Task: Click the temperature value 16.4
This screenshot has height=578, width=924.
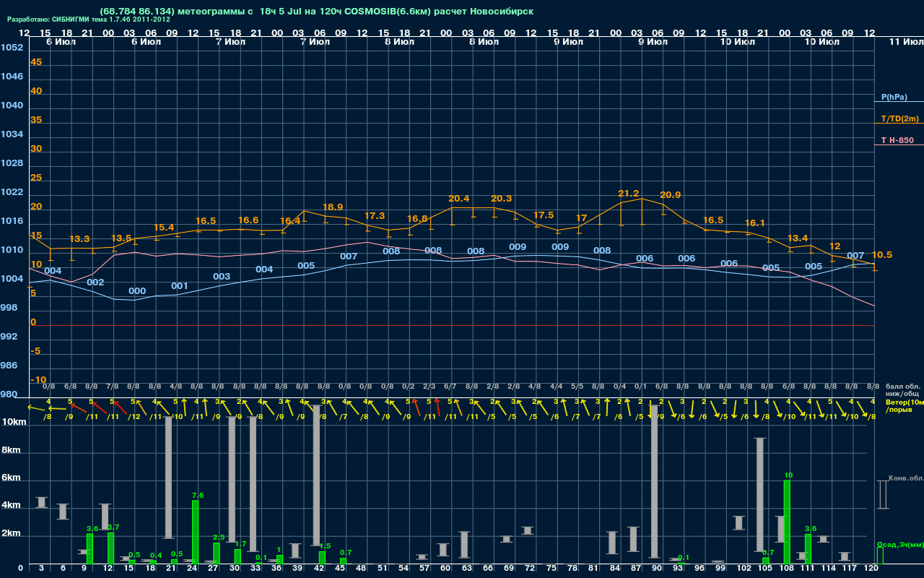Action: pos(290,221)
